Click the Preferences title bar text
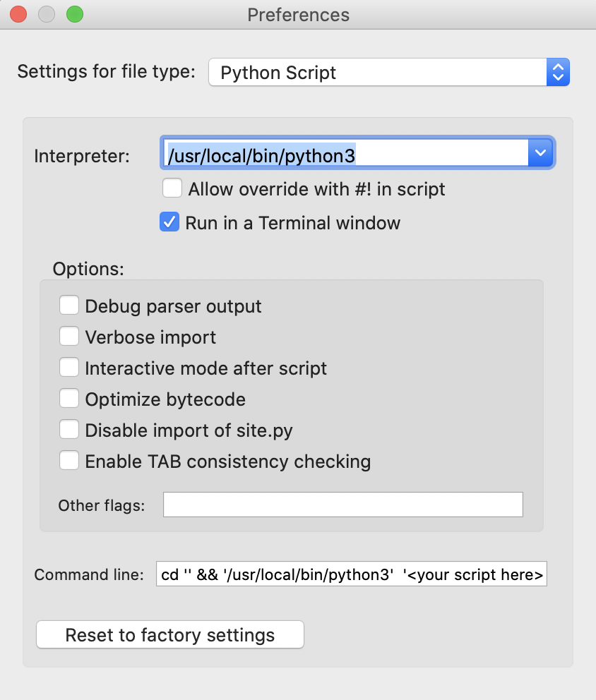Image resolution: width=596 pixels, height=700 pixels. (x=298, y=15)
